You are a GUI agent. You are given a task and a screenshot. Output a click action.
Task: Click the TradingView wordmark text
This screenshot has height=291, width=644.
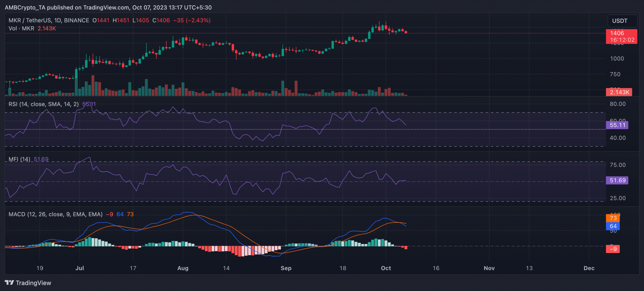click(x=33, y=283)
